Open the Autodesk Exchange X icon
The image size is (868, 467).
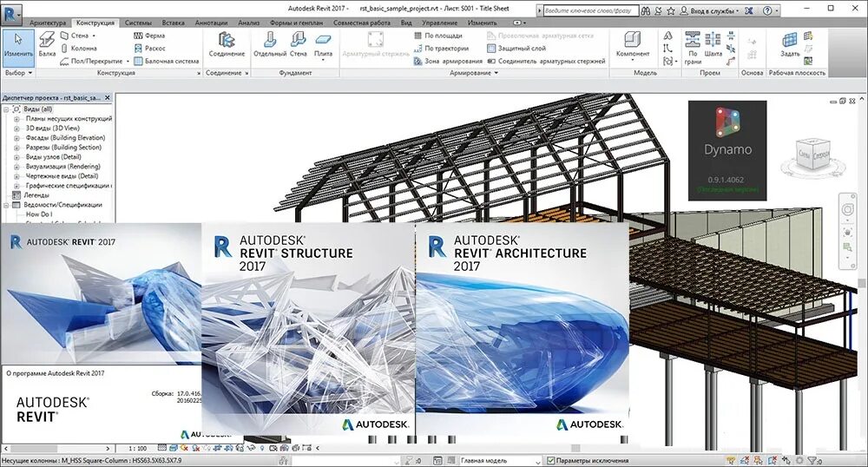point(748,10)
